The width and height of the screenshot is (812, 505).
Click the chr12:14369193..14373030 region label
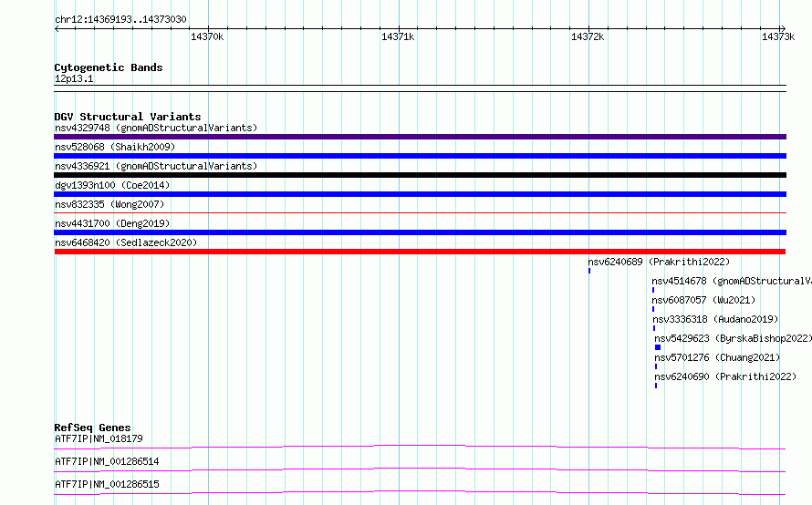[120, 19]
